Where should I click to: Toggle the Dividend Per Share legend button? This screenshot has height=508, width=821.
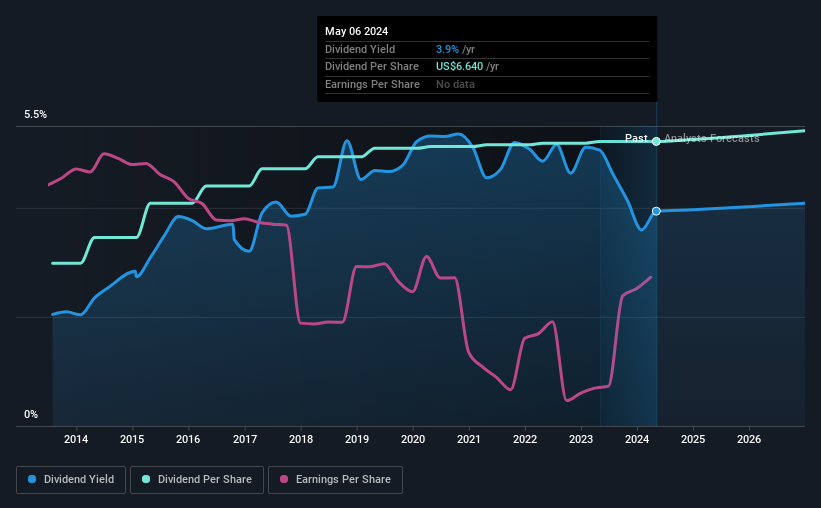197,480
